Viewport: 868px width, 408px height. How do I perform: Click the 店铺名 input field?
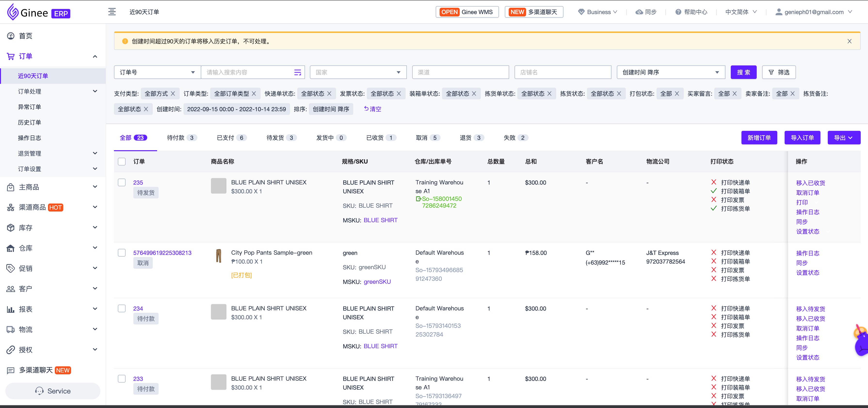coord(563,72)
